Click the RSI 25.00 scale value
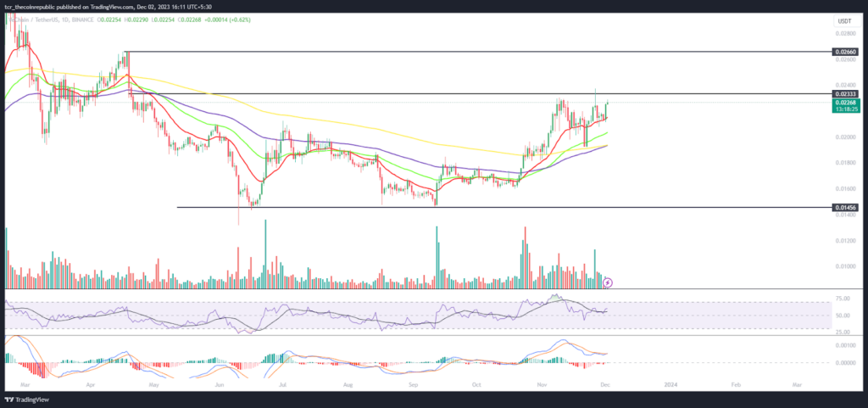Image resolution: width=868 pixels, height=408 pixels. [843, 333]
